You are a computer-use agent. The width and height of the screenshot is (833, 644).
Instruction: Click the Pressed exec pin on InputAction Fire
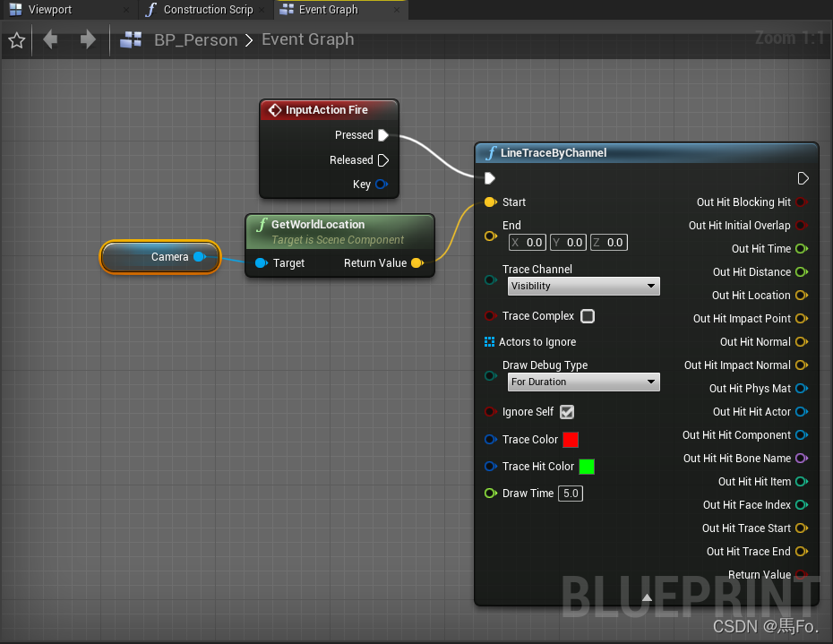click(x=385, y=135)
